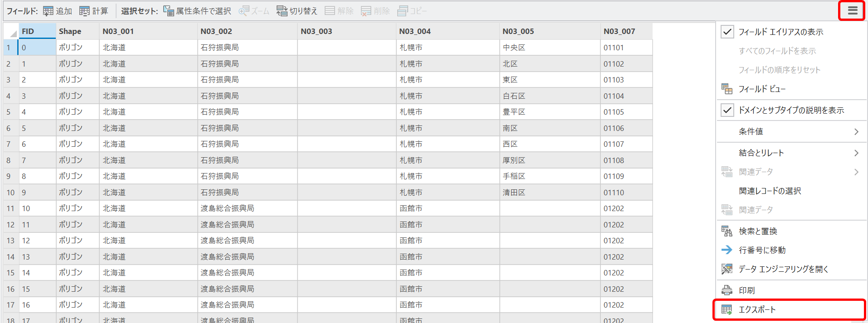Click the N03_007 column header
Screen dimensions: 868x323
tap(619, 31)
